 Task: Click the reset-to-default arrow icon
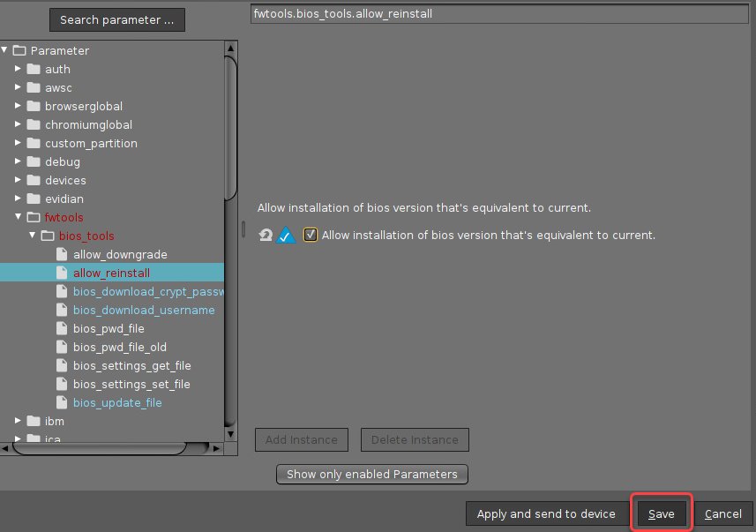(266, 236)
